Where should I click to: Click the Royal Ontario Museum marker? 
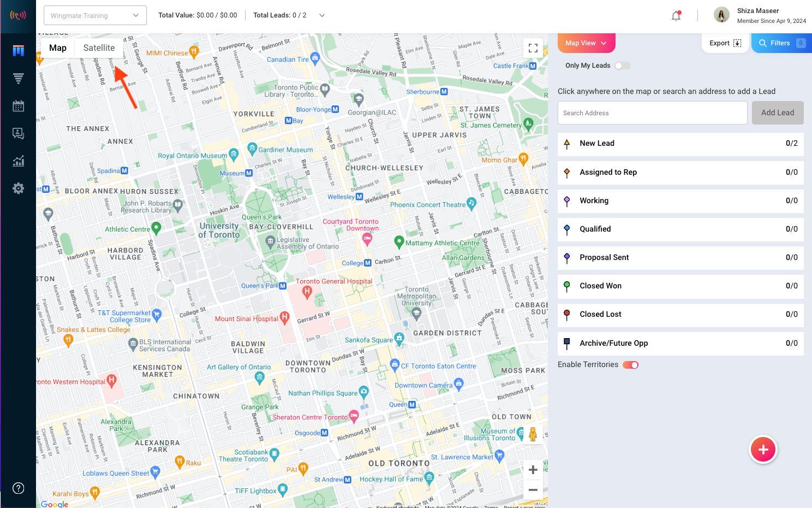234,154
